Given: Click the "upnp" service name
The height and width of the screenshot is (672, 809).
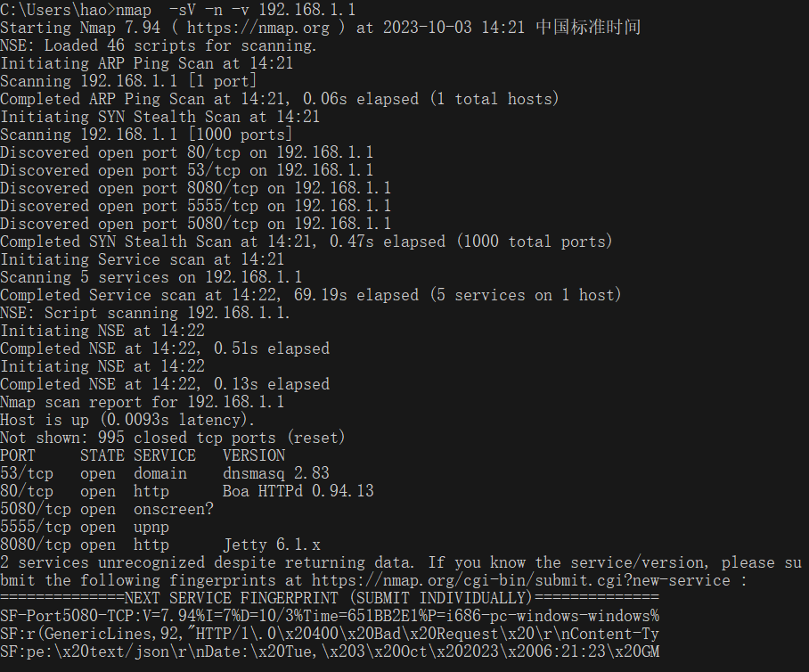Looking at the screenshot, I should pyautogui.click(x=151, y=527).
